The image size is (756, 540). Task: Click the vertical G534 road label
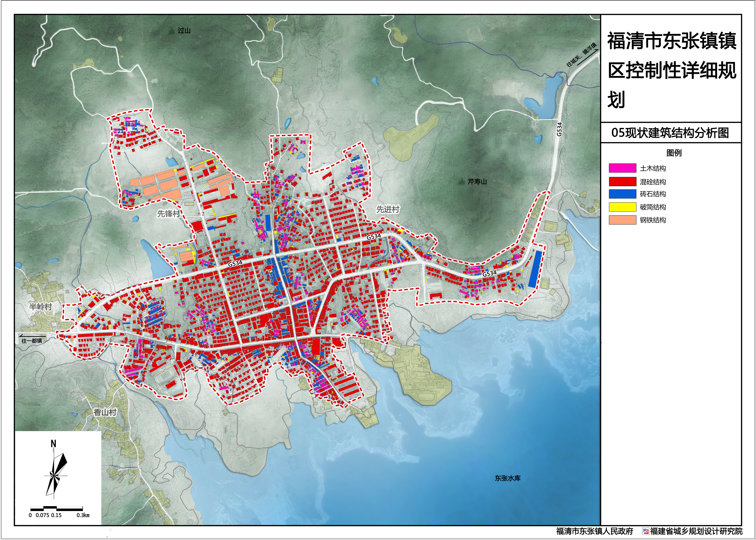560,129
